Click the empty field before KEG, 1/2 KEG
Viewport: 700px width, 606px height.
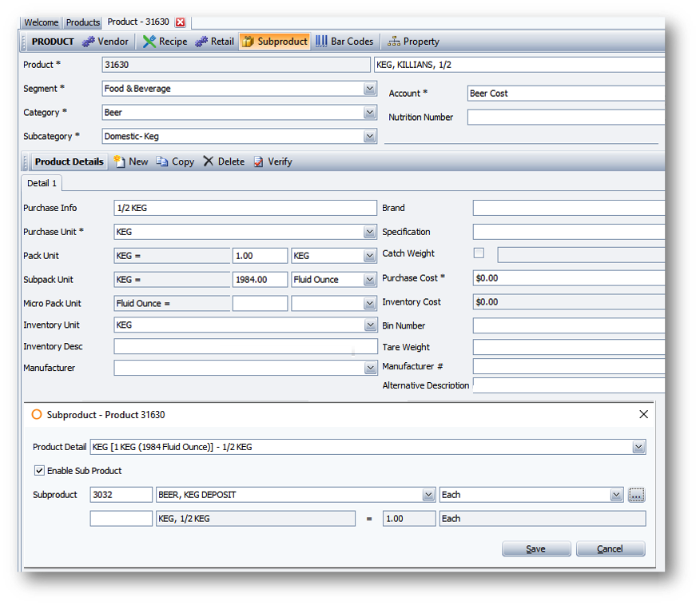121,519
